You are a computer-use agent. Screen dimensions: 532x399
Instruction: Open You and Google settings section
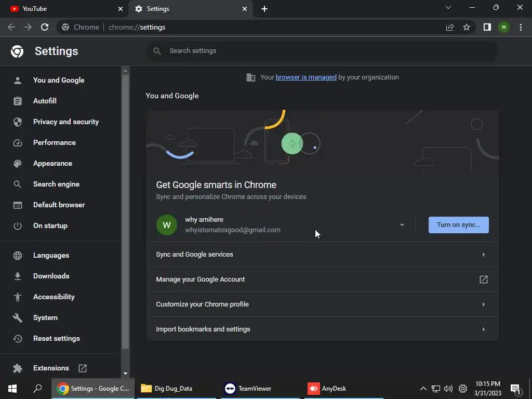click(x=59, y=80)
